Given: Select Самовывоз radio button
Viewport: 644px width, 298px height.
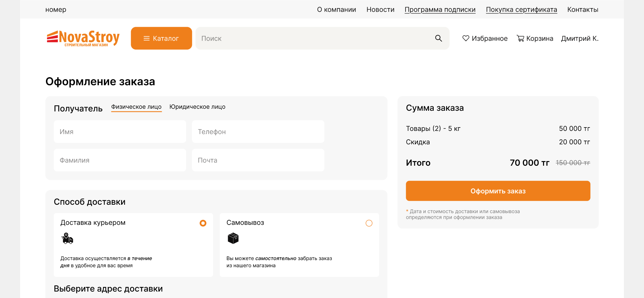Looking at the screenshot, I should pyautogui.click(x=369, y=223).
